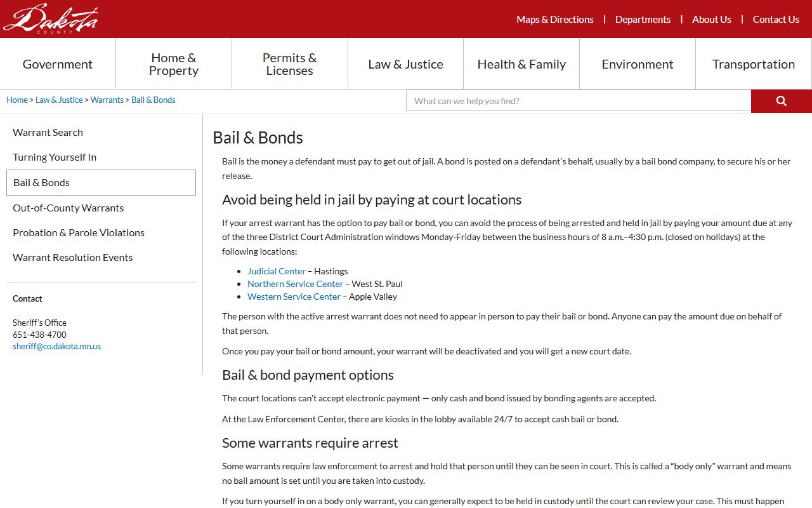Open the Contact Us page
The width and height of the screenshot is (812, 508).
[x=776, y=20]
